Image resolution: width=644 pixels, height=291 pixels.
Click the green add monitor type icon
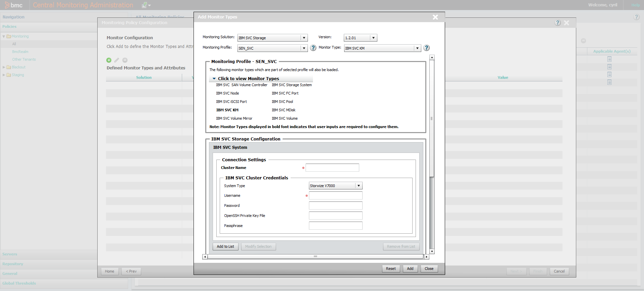click(109, 60)
